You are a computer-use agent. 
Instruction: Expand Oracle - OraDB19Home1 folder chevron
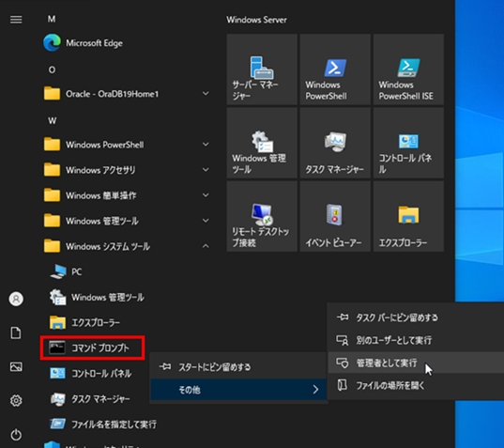(206, 94)
